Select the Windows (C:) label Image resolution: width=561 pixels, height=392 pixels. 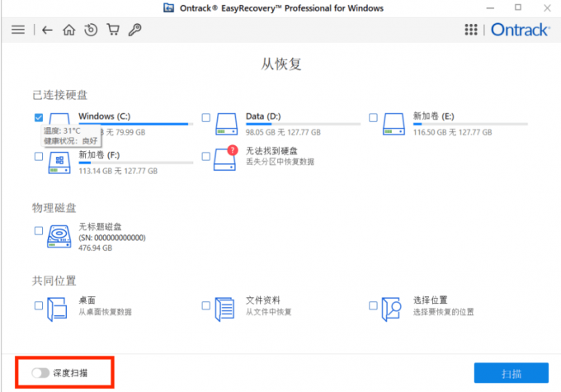105,116
